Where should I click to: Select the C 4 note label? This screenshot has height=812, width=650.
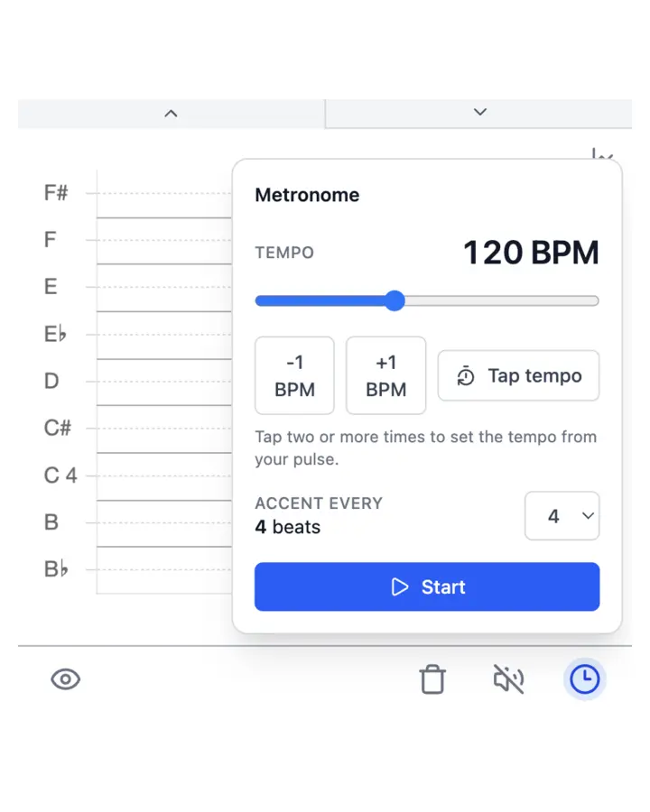pos(60,475)
